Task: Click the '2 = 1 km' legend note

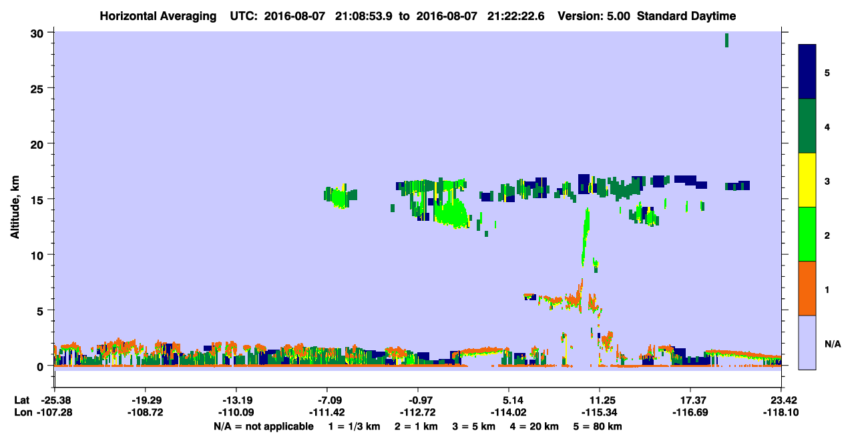Action: tap(417, 426)
